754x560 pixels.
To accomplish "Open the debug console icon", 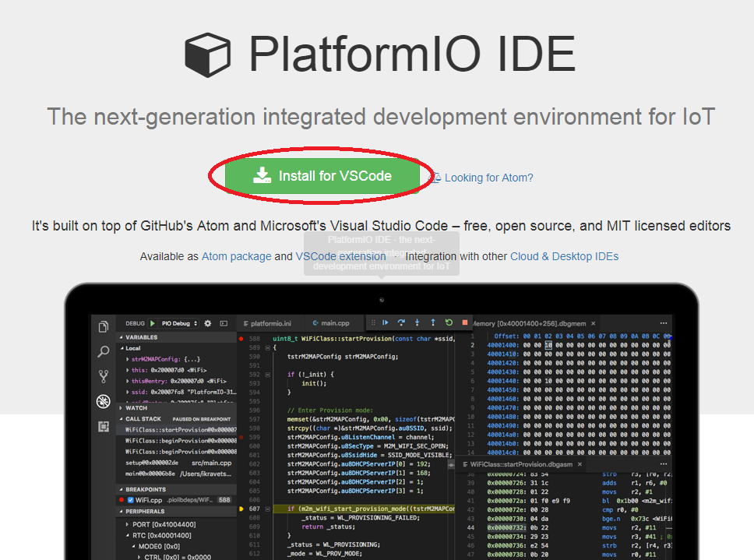I will click(224, 323).
